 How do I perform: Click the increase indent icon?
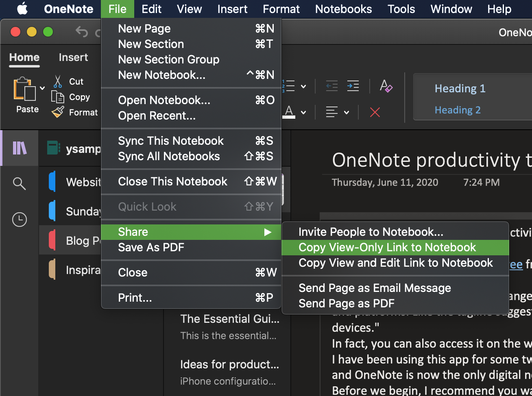[353, 86]
